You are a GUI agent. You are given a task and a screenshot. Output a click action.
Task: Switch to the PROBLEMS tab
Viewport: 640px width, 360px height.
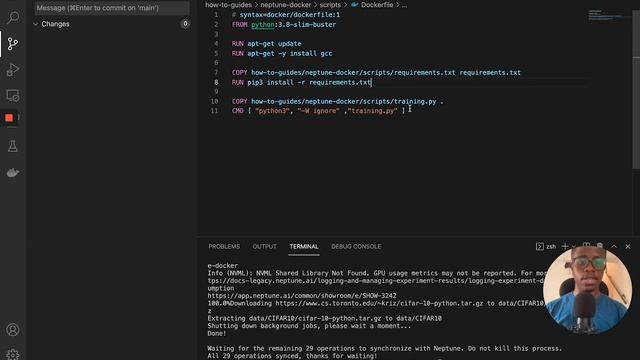pos(224,247)
